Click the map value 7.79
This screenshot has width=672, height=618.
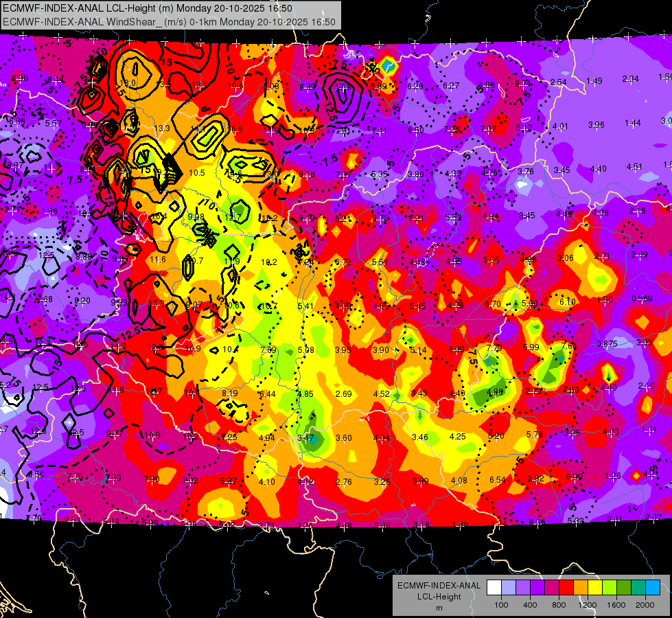494,348
